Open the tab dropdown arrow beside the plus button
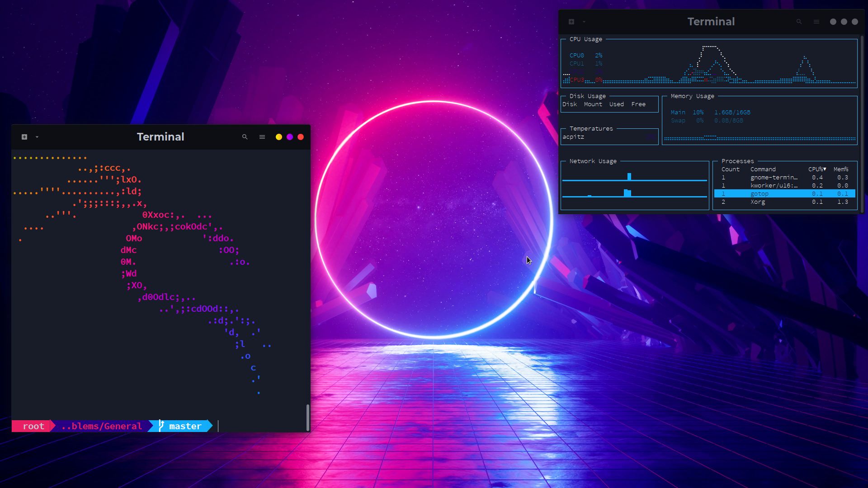The width and height of the screenshot is (868, 488). click(x=37, y=137)
